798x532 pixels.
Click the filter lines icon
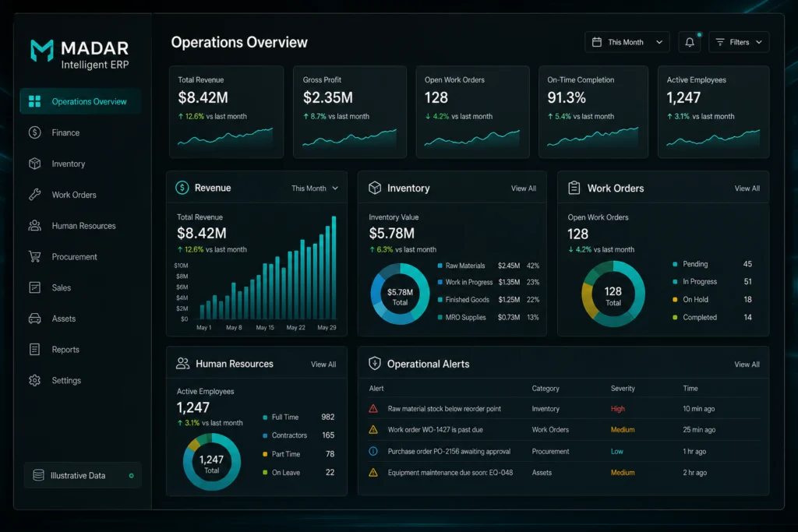point(720,42)
